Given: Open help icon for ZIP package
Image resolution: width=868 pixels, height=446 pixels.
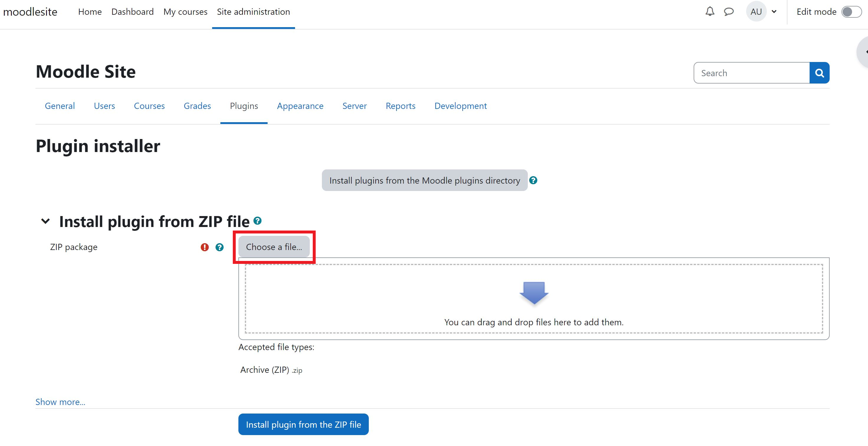Looking at the screenshot, I should click(219, 247).
